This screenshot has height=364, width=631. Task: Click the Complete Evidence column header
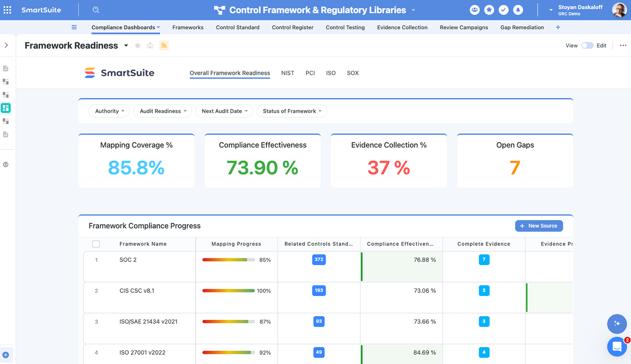[484, 244]
